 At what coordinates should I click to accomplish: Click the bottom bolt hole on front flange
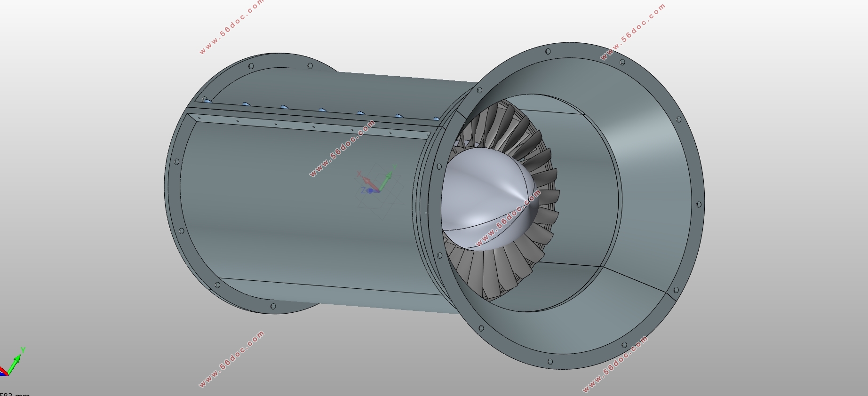click(x=550, y=362)
